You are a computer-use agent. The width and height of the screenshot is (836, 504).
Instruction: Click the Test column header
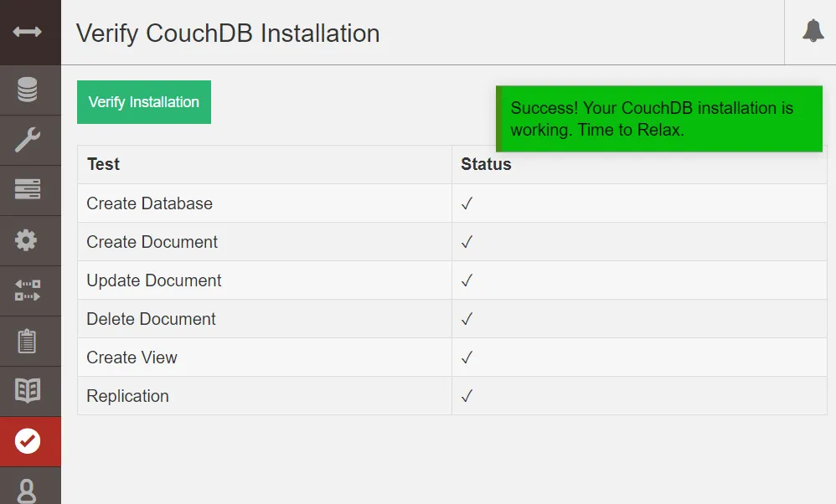103,164
